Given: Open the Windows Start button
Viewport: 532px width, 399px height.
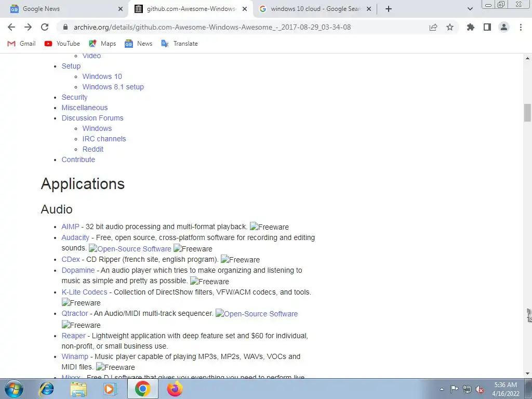Looking at the screenshot, I should click(14, 389).
